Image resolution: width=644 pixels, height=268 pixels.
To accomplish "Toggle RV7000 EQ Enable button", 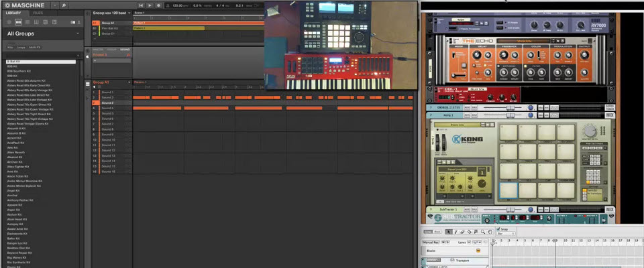I will coord(500,22).
